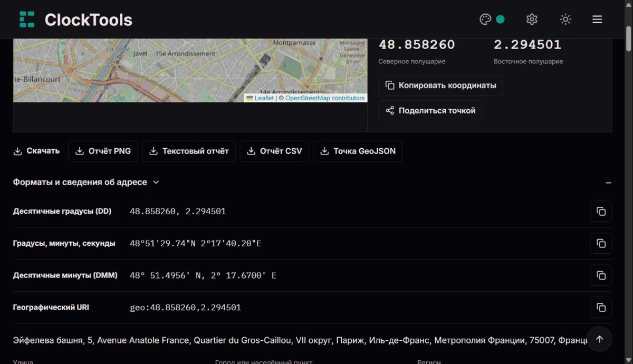
Task: Copy Географический URI value
Action: [x=601, y=308]
